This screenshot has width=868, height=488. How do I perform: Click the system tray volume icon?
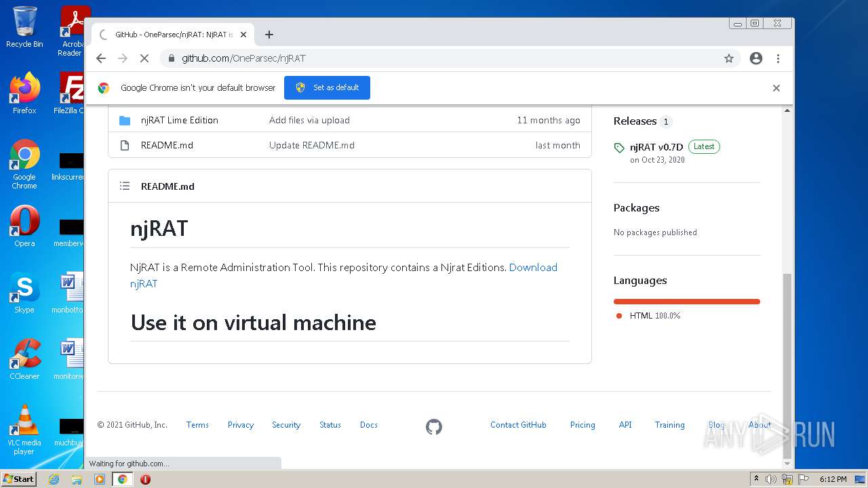tap(771, 479)
